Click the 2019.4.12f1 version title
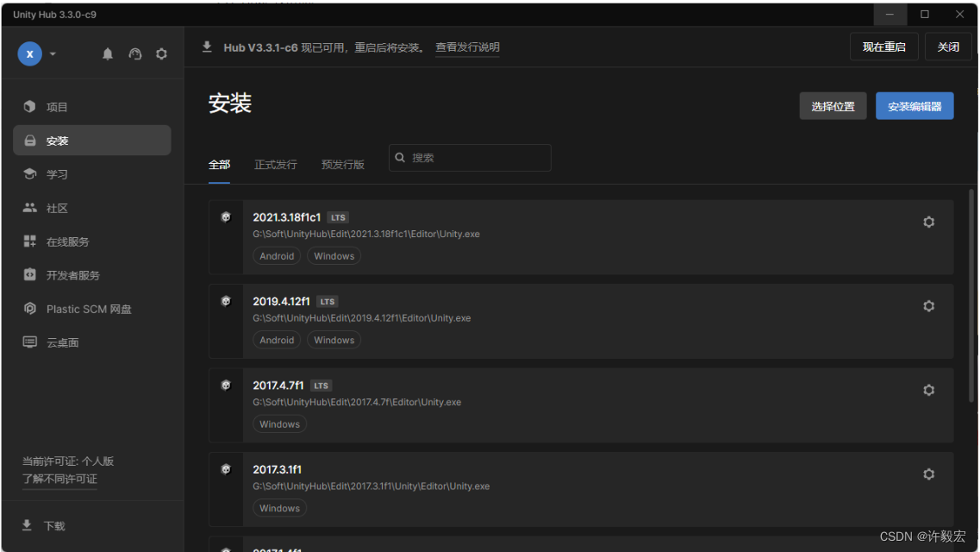This screenshot has width=980, height=552. coord(281,301)
